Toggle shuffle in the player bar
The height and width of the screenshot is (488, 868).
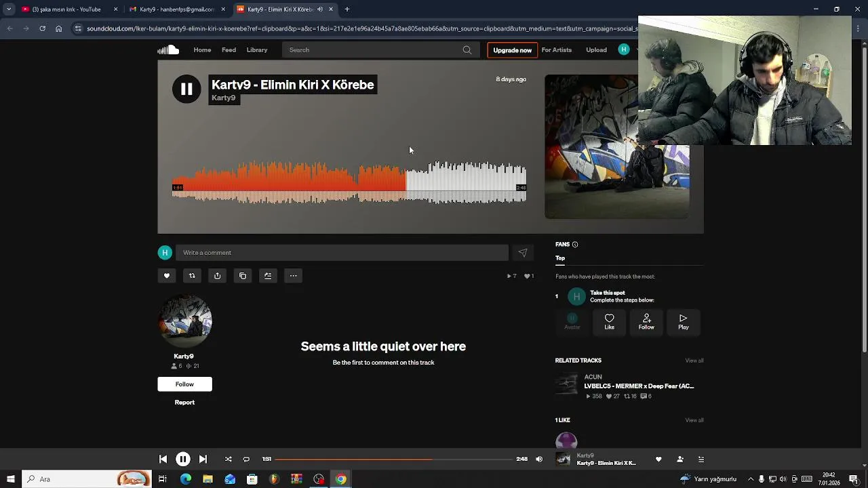(228, 459)
